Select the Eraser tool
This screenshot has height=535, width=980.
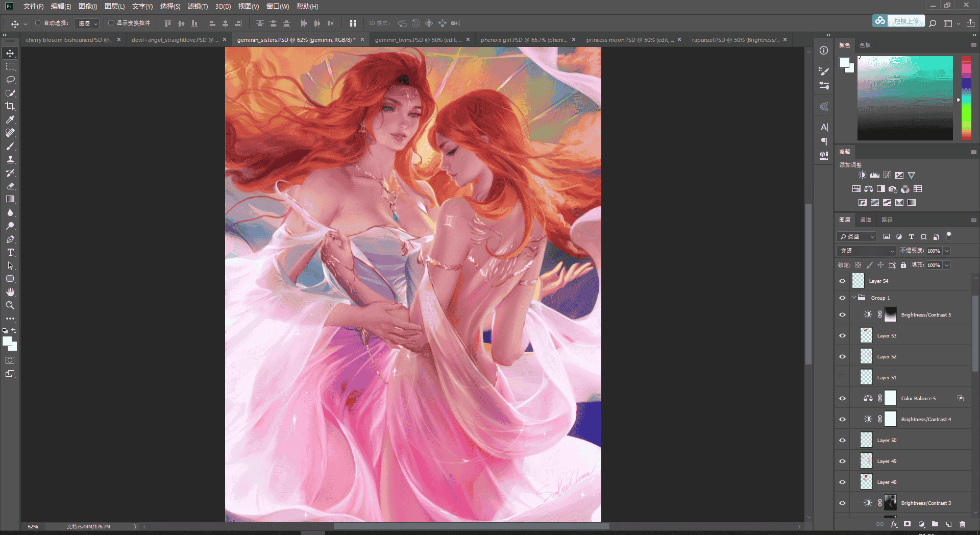[x=10, y=186]
